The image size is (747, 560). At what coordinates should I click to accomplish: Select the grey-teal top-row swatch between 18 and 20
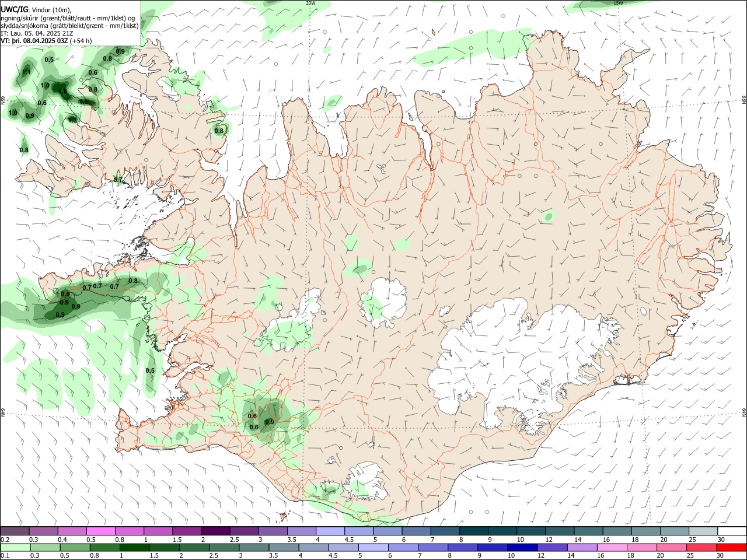646,531
